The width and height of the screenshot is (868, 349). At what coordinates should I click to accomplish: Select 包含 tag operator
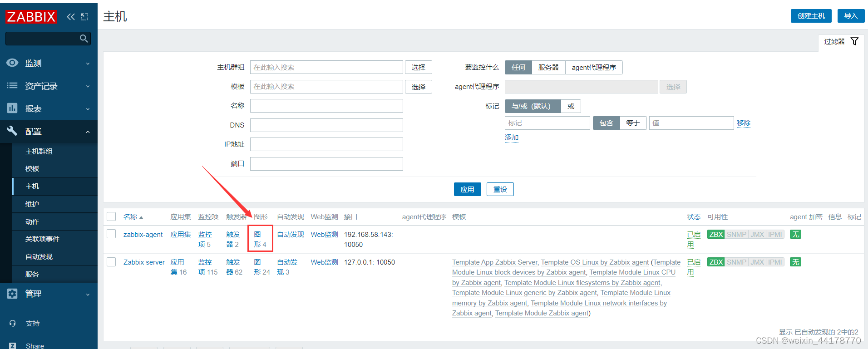(x=606, y=123)
